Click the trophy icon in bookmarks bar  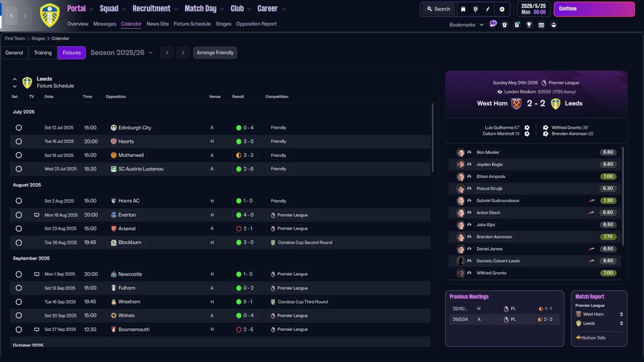pyautogui.click(x=529, y=25)
